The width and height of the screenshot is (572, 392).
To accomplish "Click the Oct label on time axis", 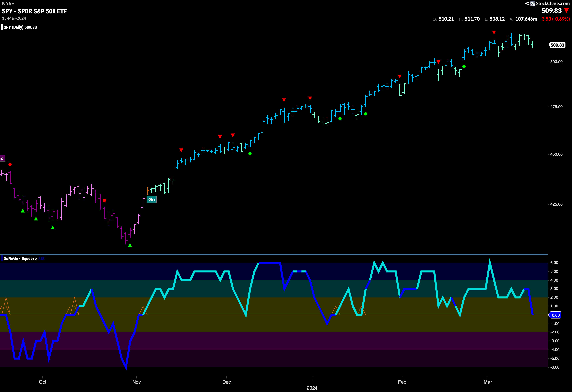I will tap(42, 382).
